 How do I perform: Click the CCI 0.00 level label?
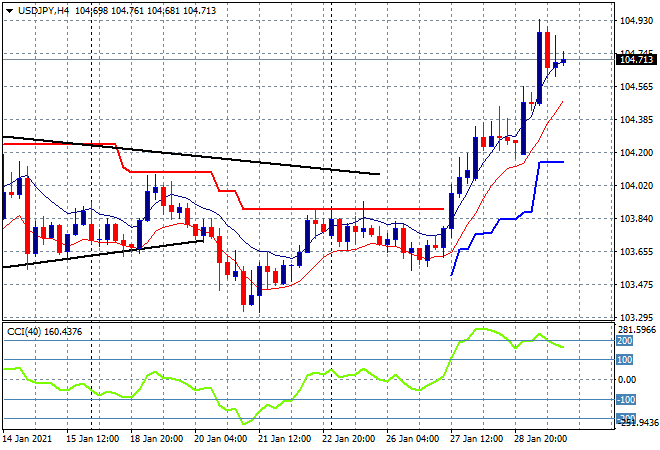pyautogui.click(x=627, y=380)
